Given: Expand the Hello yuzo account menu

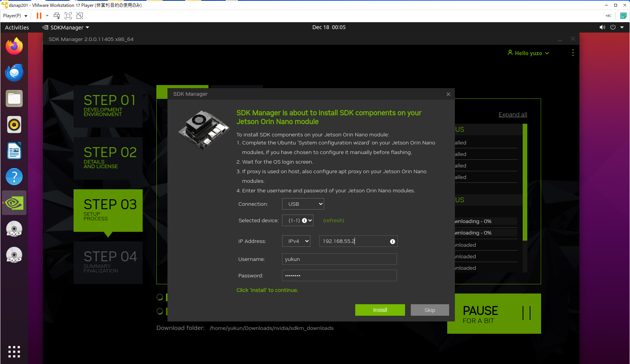Looking at the screenshot, I should pos(528,53).
